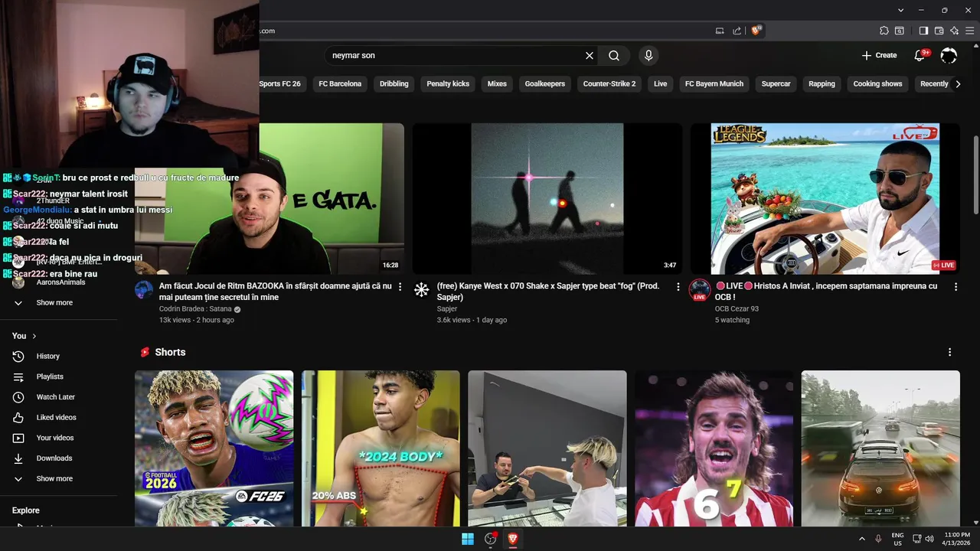Click OCB Cezar 93 live channel avatar
Viewport: 980px width, 551px height.
tap(700, 290)
